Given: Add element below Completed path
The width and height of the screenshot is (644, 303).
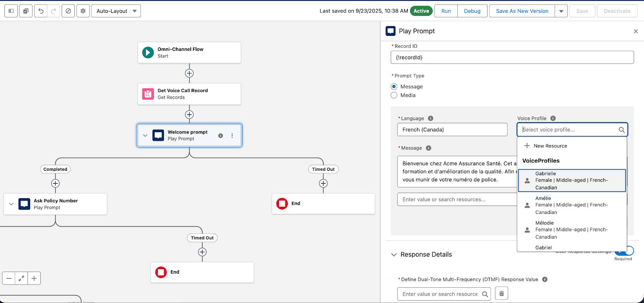Looking at the screenshot, I should [x=56, y=183].
